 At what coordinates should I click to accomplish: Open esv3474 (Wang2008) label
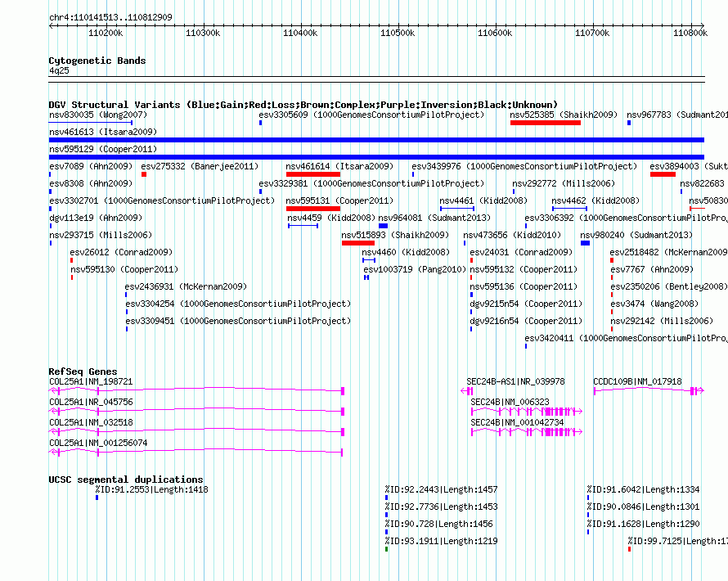(654, 304)
